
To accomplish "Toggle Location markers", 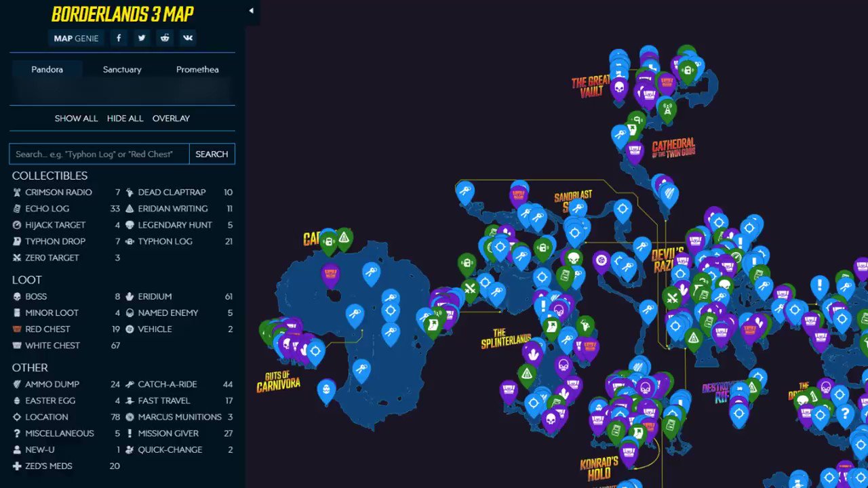I will point(66,417).
